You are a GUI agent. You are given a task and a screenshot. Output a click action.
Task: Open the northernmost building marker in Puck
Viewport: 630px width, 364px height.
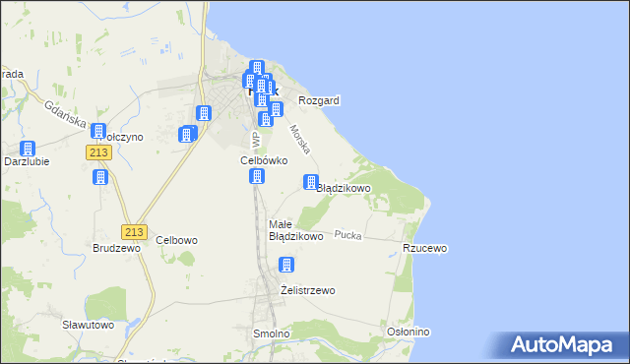257,68
